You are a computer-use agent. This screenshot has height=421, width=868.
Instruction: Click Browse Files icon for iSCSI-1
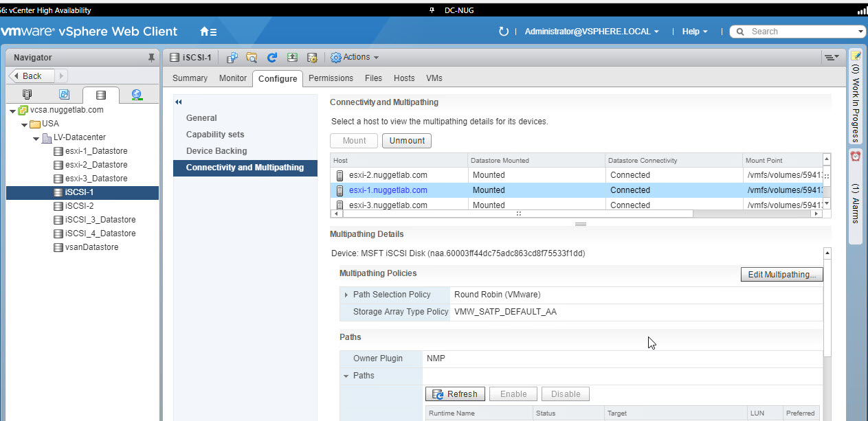pyautogui.click(x=252, y=58)
